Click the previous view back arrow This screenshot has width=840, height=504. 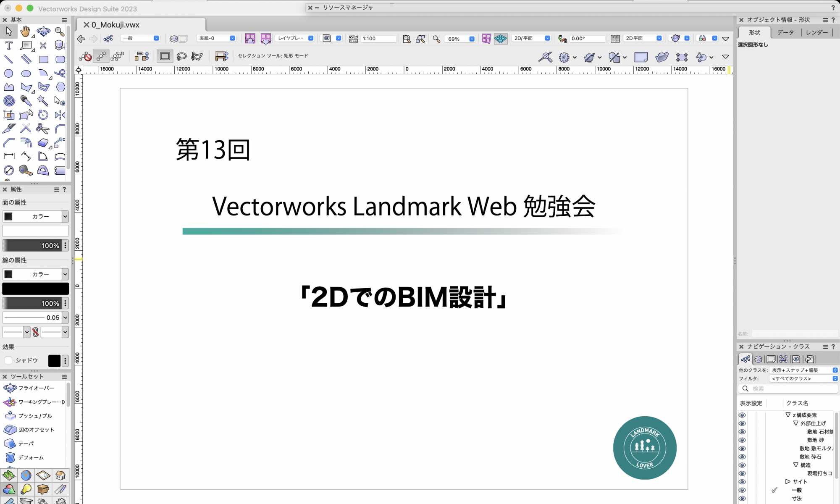(x=81, y=39)
